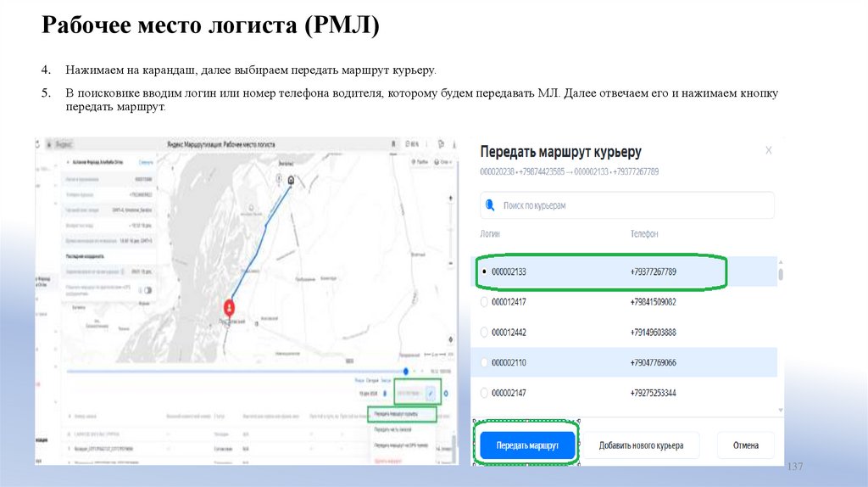Click the timeline slider handle below map
868x487 pixels.
pos(406,372)
